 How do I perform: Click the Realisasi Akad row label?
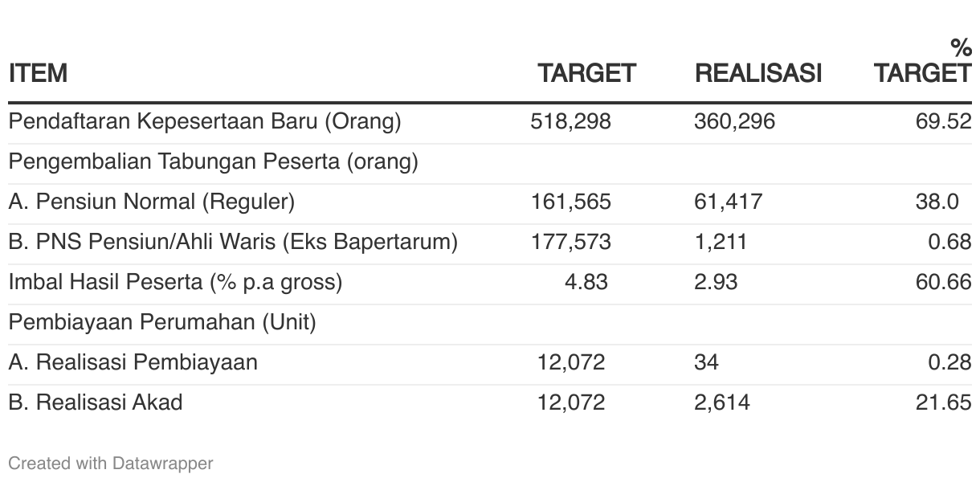click(96, 402)
